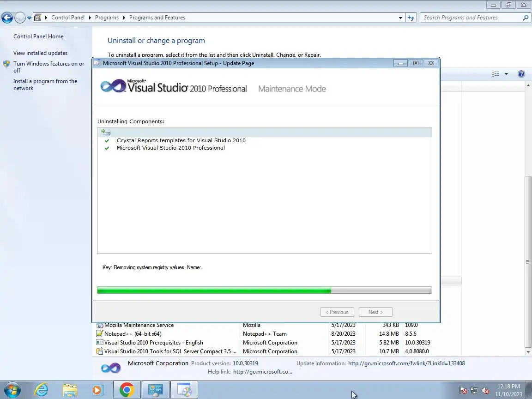Select Control Panel in the breadcrumb

coord(68,18)
